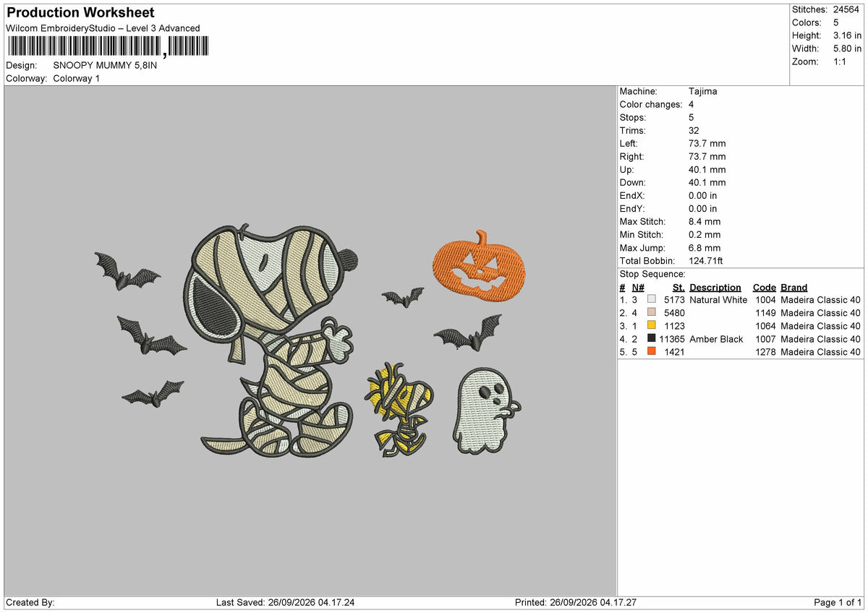Select the orange pumpkin in the design
Viewport: 868px width, 613px height.
[x=479, y=266]
